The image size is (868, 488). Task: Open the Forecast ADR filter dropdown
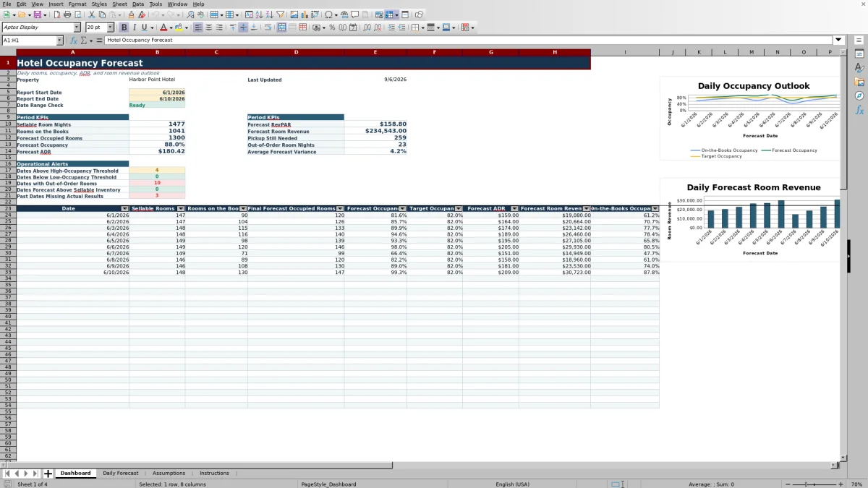pos(514,208)
